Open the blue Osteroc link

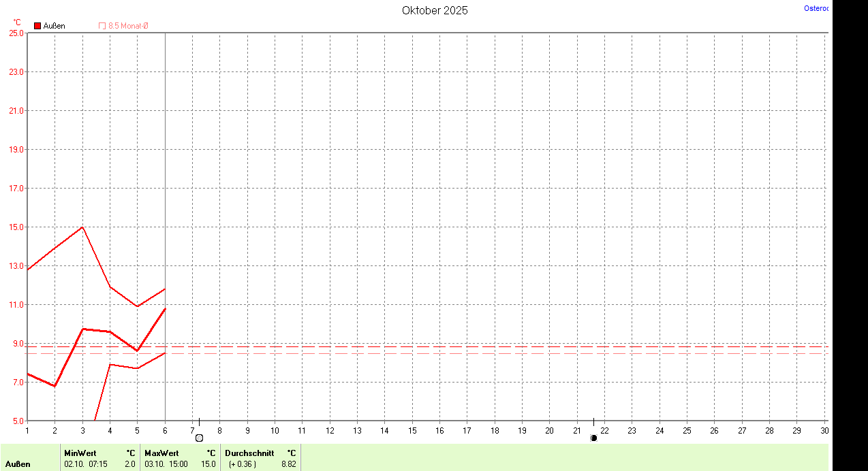pos(816,8)
